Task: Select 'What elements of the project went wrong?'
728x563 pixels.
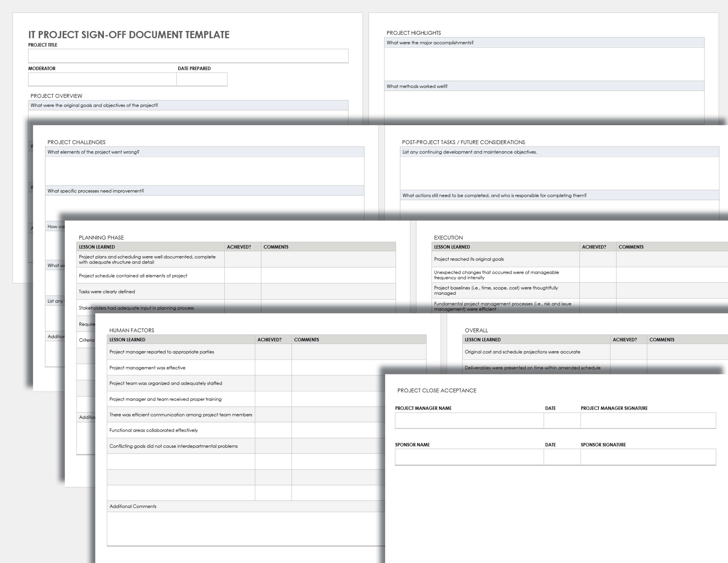Action: pyautogui.click(x=93, y=152)
